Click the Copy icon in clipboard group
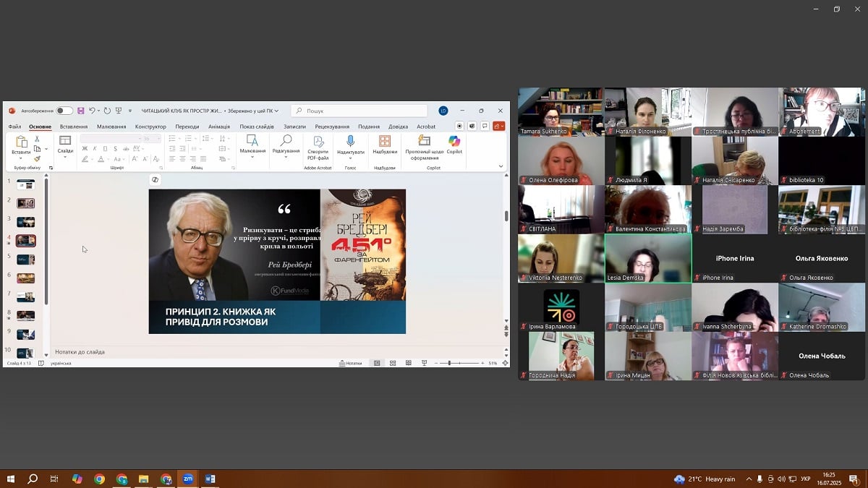Screen dimensions: 868x488 pos(37,149)
